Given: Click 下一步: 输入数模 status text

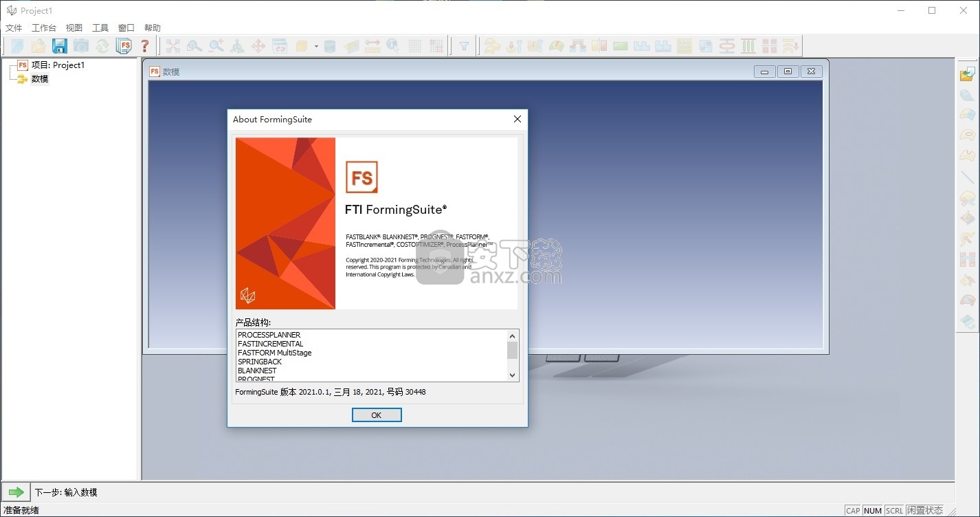Looking at the screenshot, I should 66,492.
